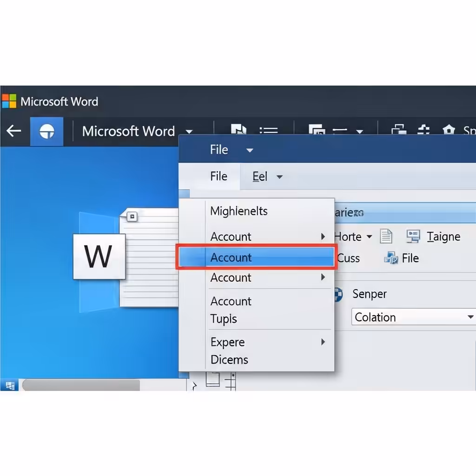Click the bulleted list icon in the toolbar
Viewport: 476px width, 476px height.
pos(268,130)
